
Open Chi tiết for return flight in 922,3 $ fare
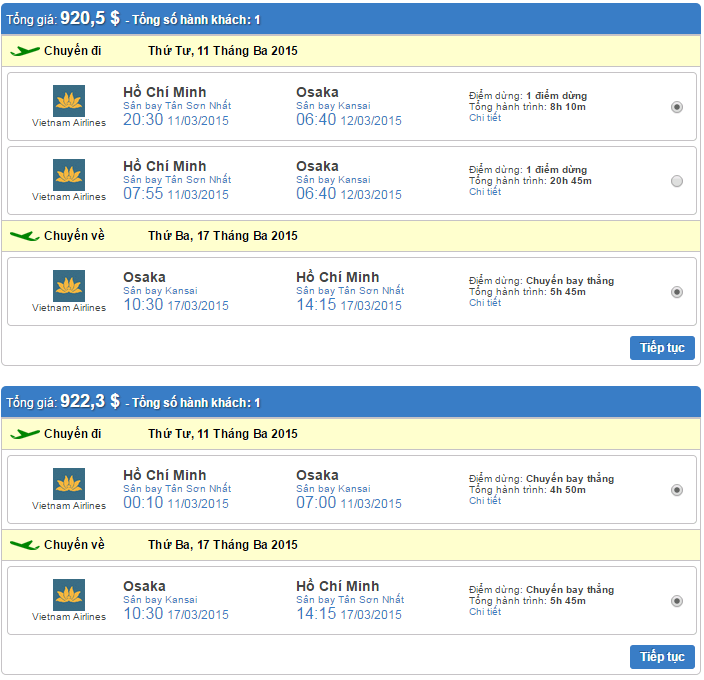485,611
